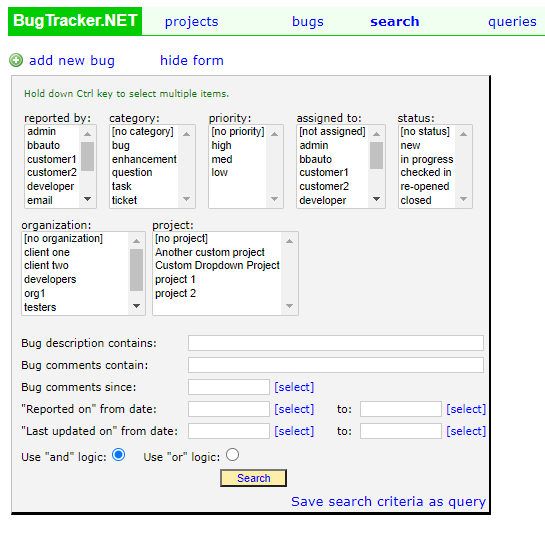Screen dimensions: 545x534
Task: Select '[no category]' in category list
Action: click(x=144, y=131)
